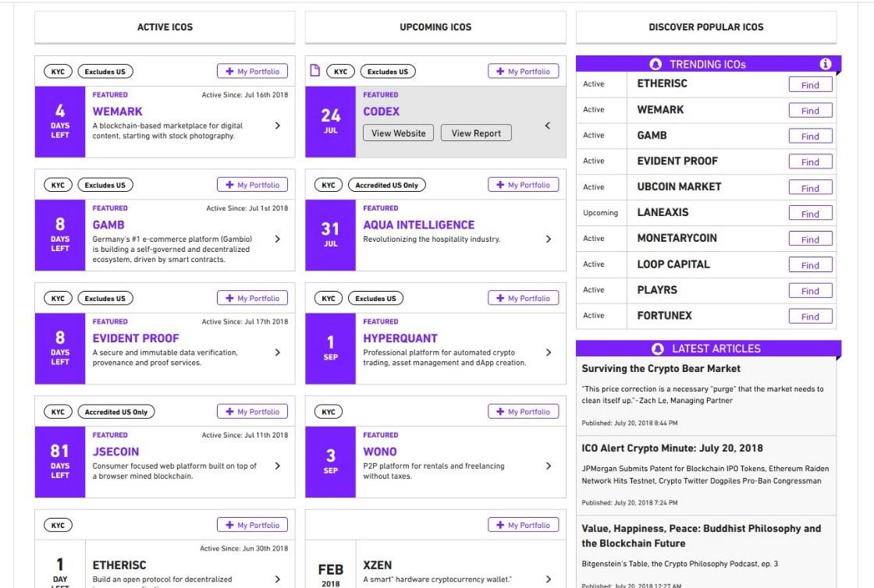Click the info icon in Trending ICOs header

825,64
